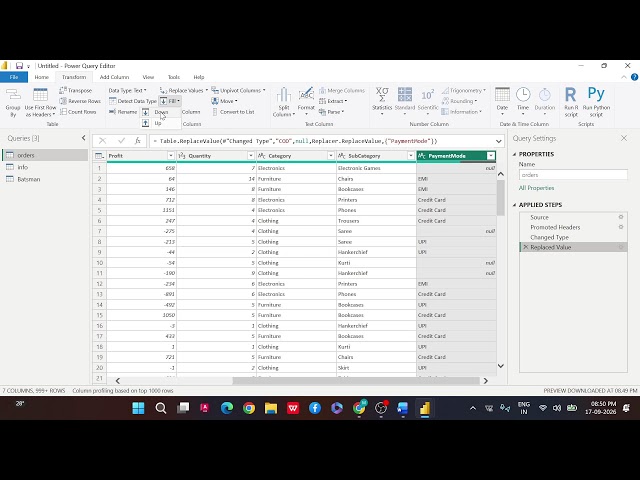Choose Fill Down option
640x480 pixels.
click(161, 112)
